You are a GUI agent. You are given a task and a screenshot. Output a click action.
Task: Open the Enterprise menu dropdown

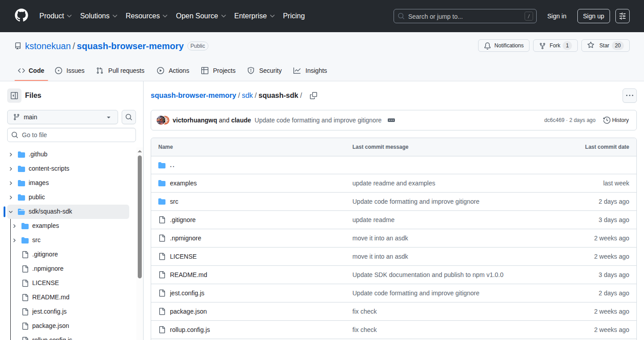254,16
